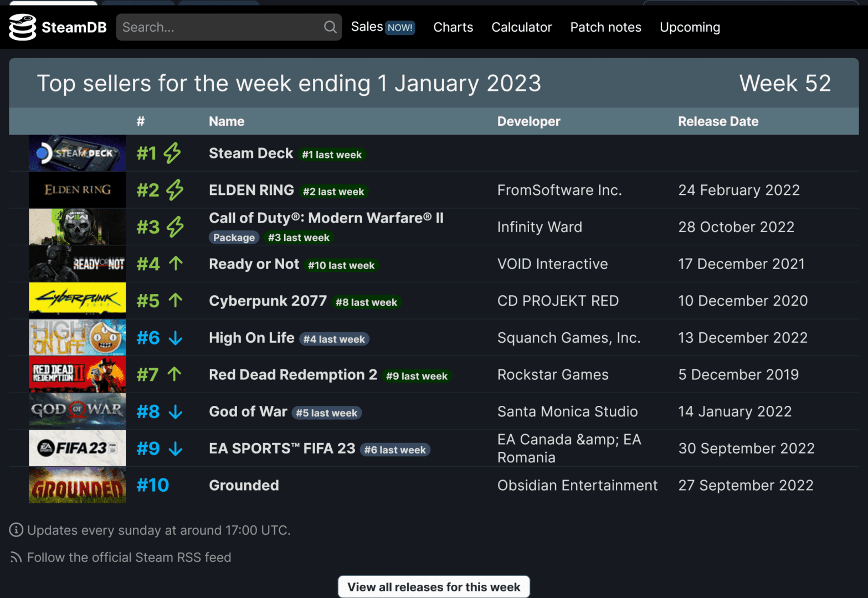This screenshot has height=598, width=868.
Task: Open the Red Dead Redemption 2 link
Action: [293, 374]
